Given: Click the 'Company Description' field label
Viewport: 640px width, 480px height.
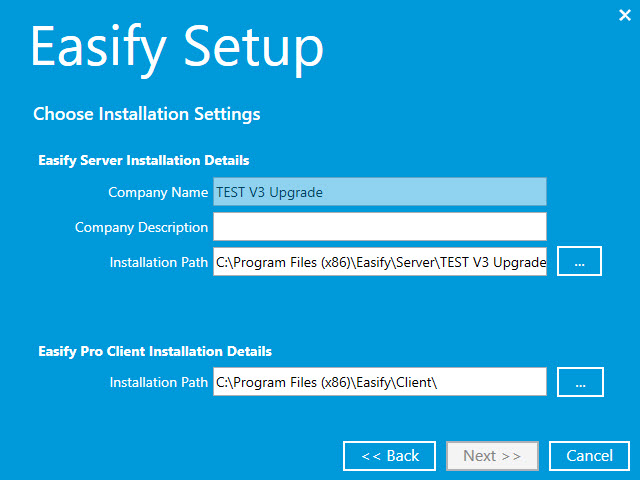Looking at the screenshot, I should pos(141,227).
